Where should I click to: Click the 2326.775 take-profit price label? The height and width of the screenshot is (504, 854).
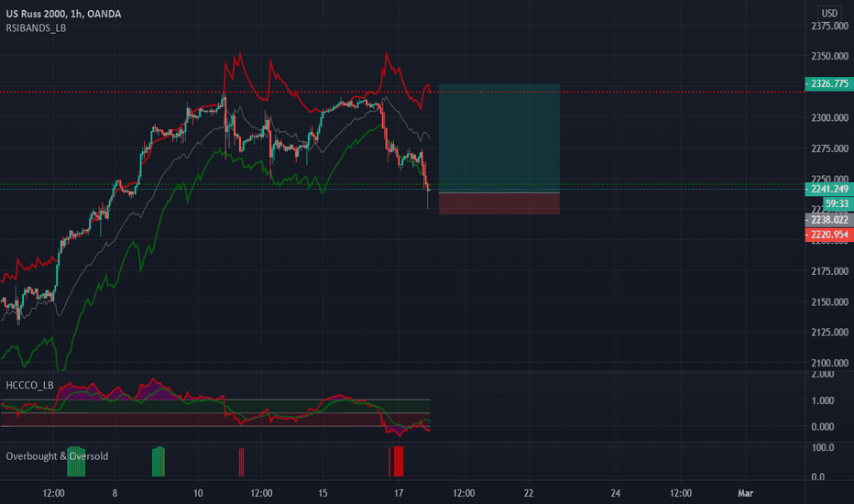pos(829,83)
